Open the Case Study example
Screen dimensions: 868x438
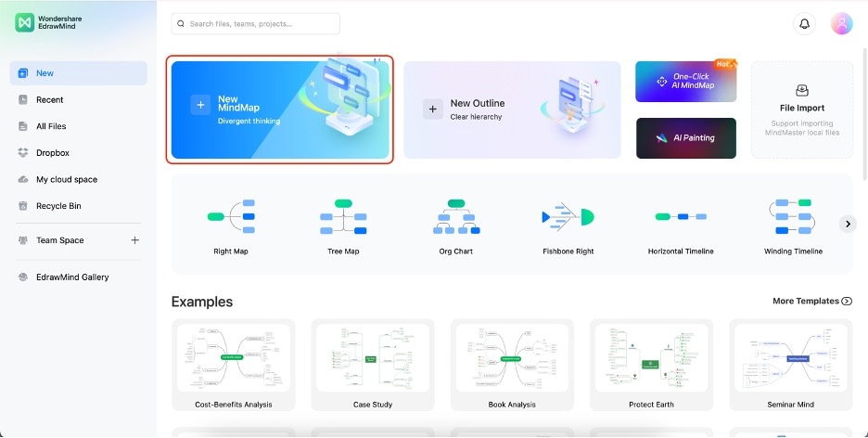pyautogui.click(x=373, y=365)
